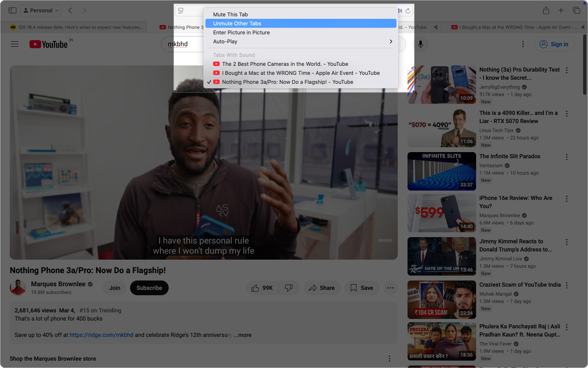Expand the Auto-Play submenu
The height and width of the screenshot is (368, 588).
[301, 41]
